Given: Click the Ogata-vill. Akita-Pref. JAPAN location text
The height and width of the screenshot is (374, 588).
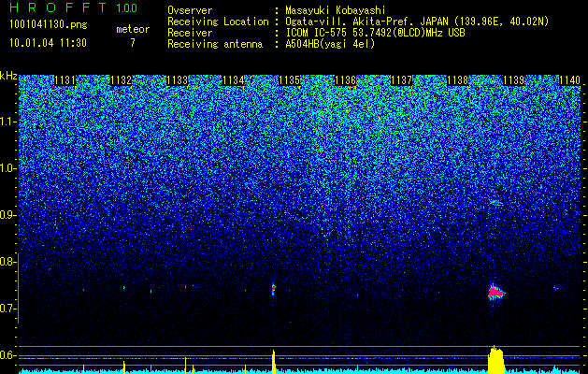Looking at the screenshot, I should pos(417,22).
